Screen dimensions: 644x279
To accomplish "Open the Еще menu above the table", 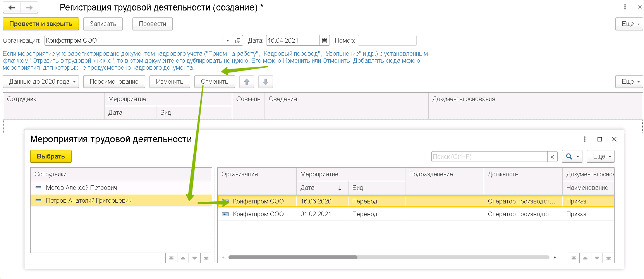I will click(x=629, y=82).
